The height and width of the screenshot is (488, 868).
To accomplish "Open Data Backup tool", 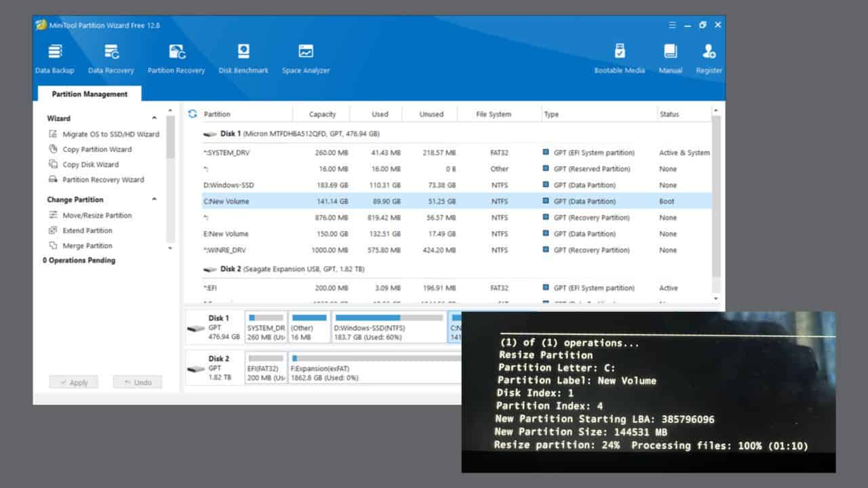I will coord(55,59).
